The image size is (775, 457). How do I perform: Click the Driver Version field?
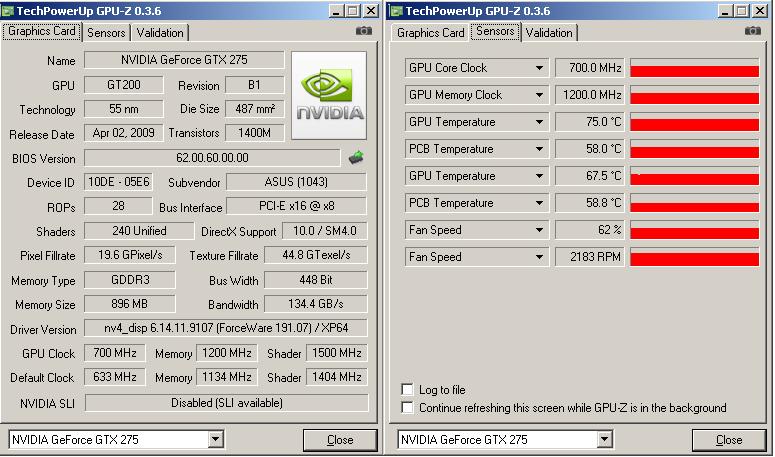226,328
